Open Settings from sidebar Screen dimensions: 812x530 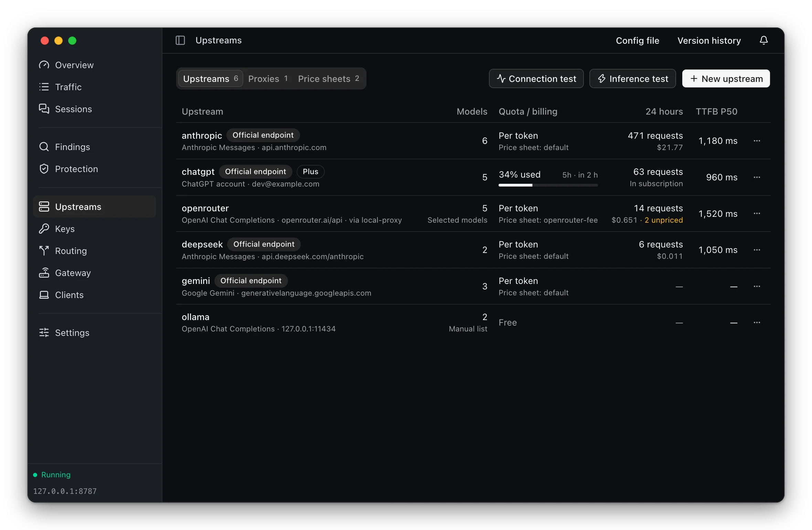[95, 333]
